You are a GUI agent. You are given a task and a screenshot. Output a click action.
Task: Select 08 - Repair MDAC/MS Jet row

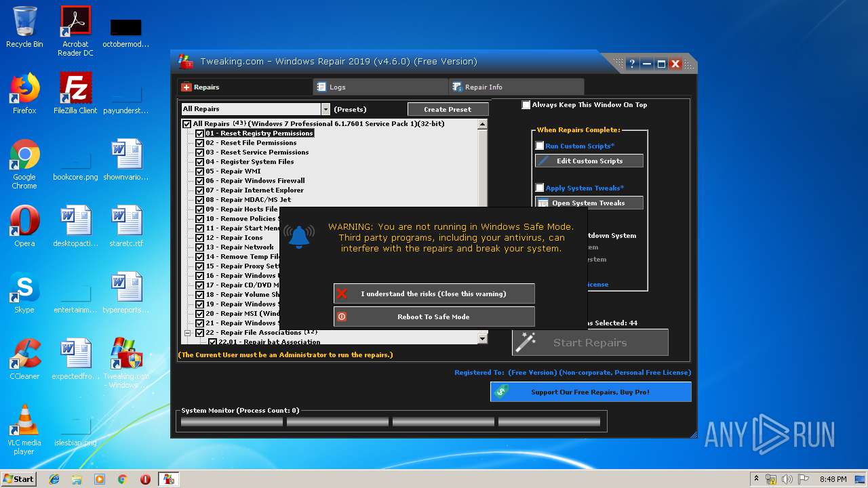pos(248,200)
